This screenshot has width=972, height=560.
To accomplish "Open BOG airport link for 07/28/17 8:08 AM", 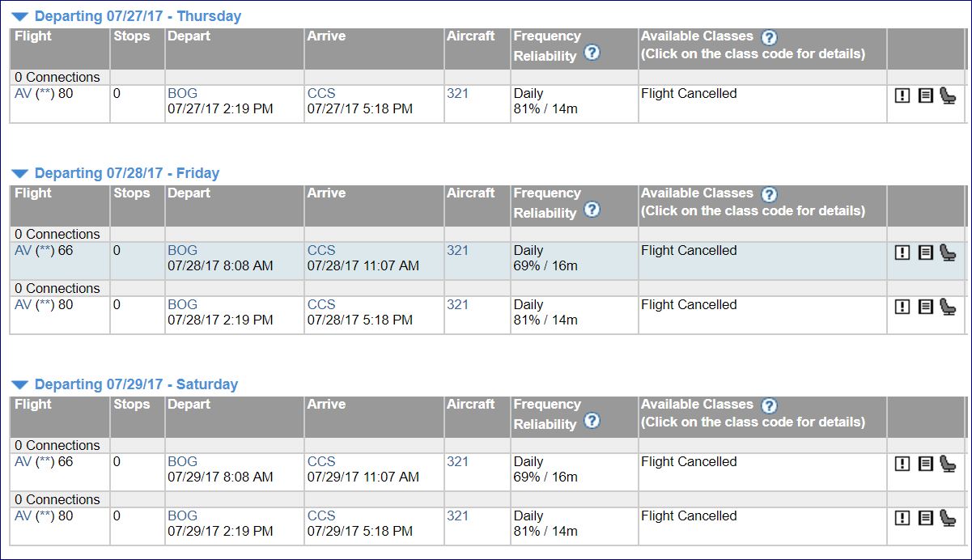I will tap(182, 251).
